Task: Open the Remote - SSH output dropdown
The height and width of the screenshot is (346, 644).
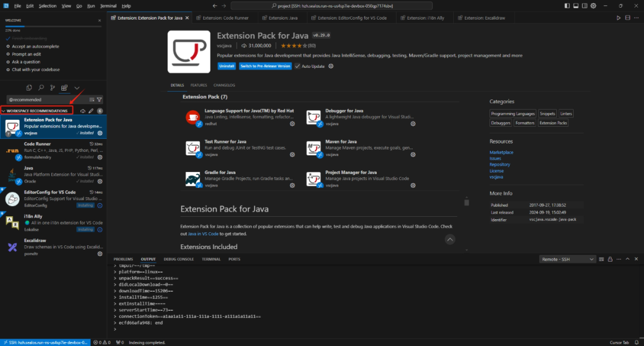Action: tap(566, 259)
